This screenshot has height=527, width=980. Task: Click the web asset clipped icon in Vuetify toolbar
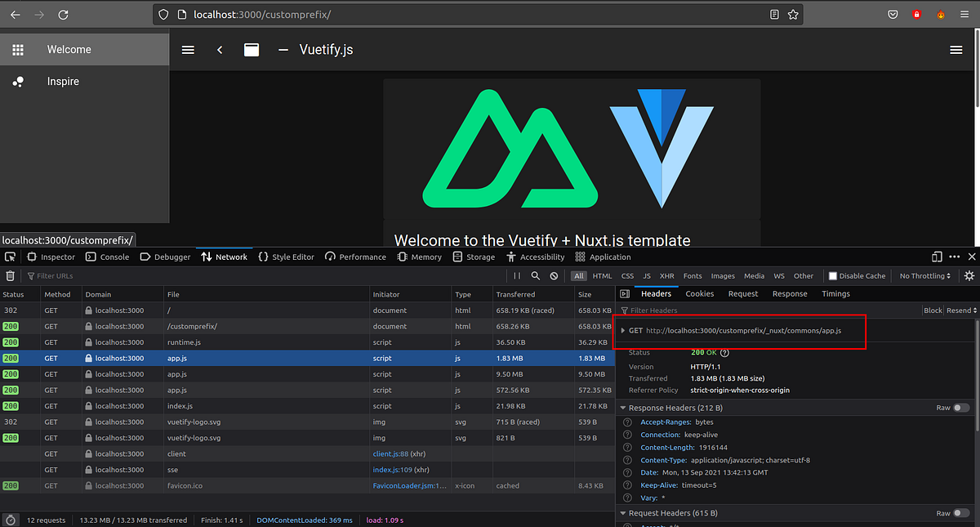pyautogui.click(x=252, y=50)
